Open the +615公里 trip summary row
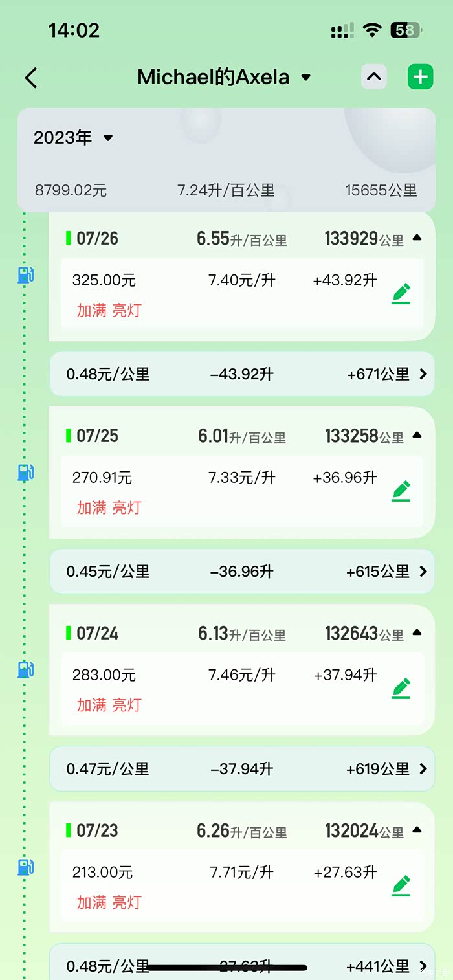Screen dimensions: 453x980 tap(387, 572)
